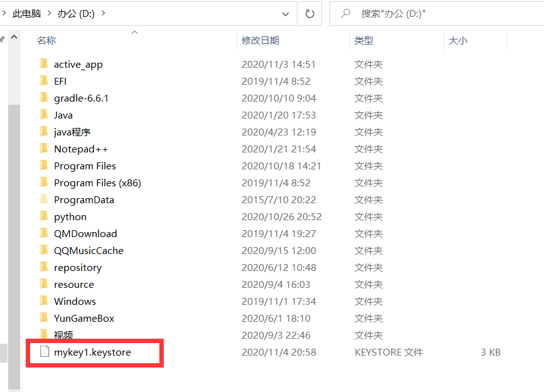Screen dimensions: 544x392
Task: Click the date 2020/10/26 20:52
Action: pos(282,217)
